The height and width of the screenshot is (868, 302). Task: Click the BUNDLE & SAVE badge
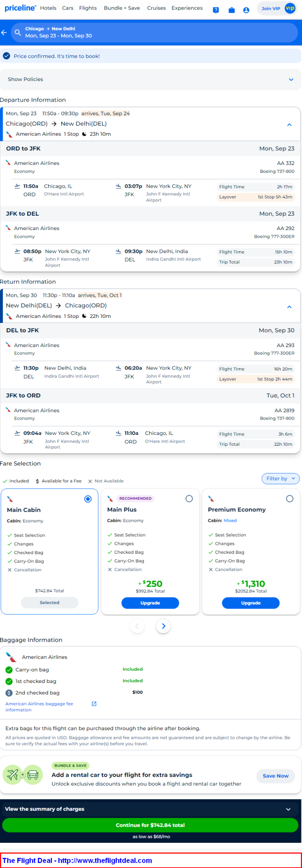pyautogui.click(x=71, y=765)
